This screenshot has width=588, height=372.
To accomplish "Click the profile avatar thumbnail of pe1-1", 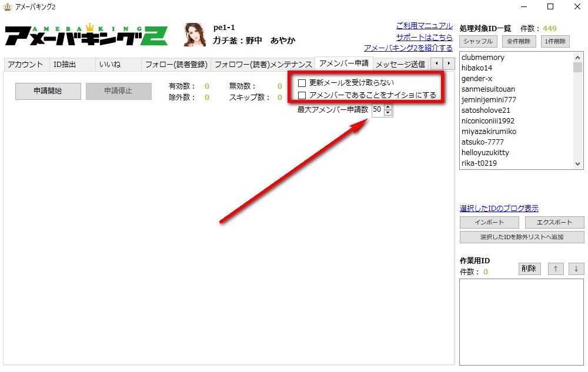I will [195, 35].
